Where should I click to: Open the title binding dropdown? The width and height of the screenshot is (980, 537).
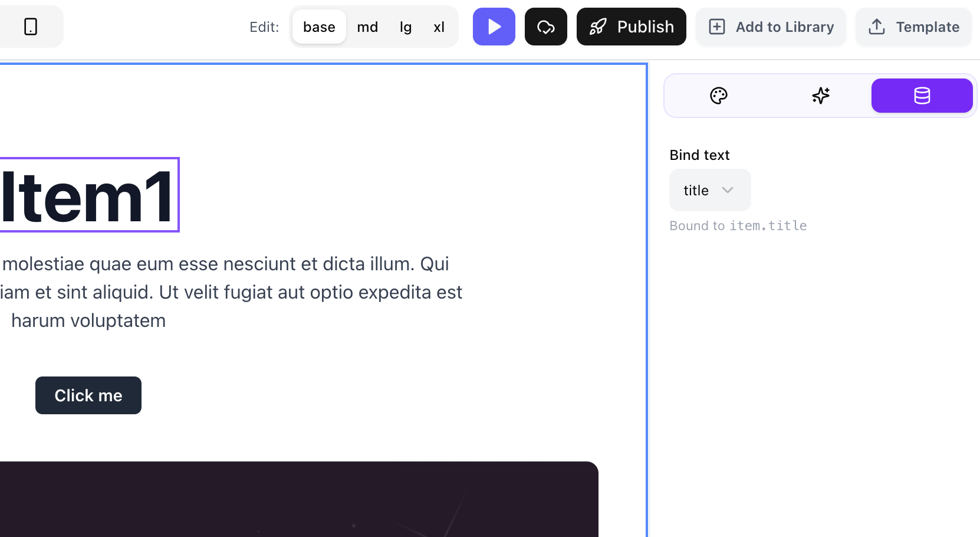710,190
